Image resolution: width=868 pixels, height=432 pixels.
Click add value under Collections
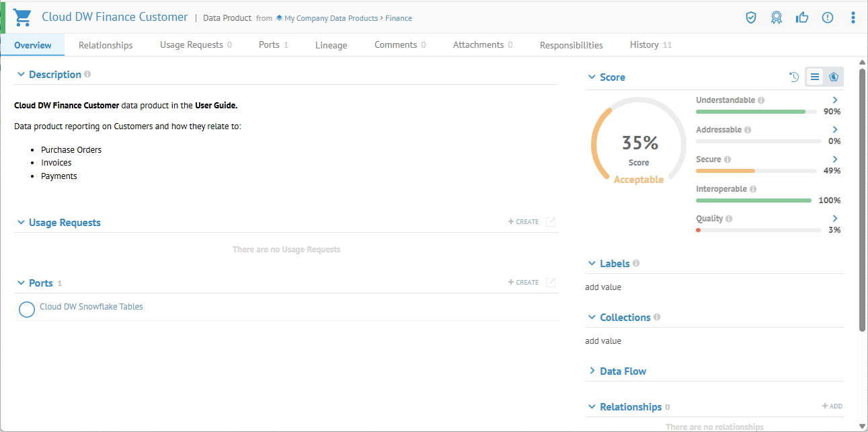tap(603, 341)
